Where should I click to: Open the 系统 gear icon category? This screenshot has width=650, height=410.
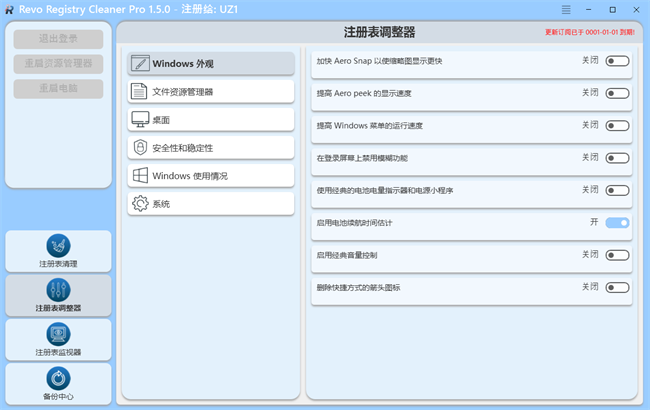pos(139,204)
